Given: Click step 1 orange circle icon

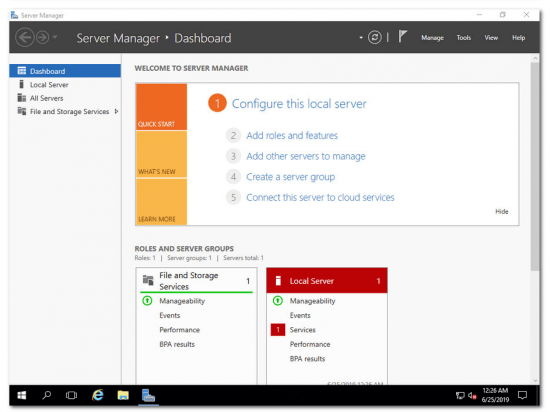Looking at the screenshot, I should pos(217,103).
